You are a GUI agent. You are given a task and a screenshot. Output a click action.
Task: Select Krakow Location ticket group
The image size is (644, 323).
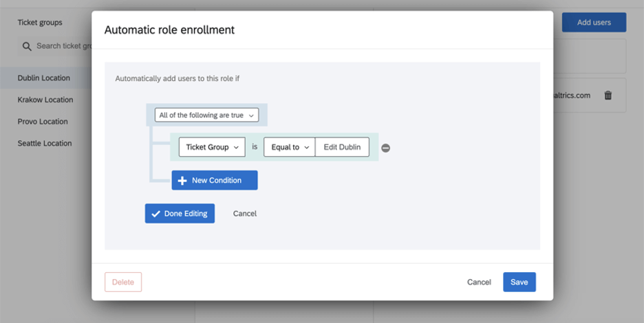click(x=45, y=100)
